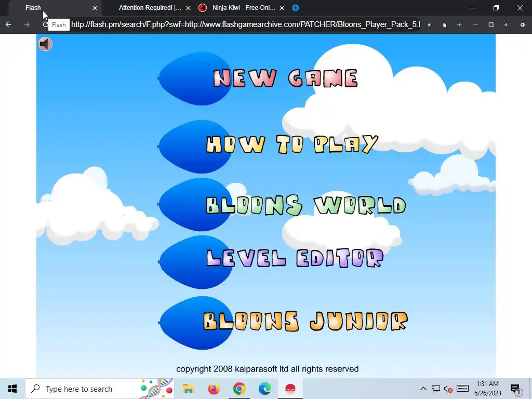Close the Attention Required tab

point(188,8)
